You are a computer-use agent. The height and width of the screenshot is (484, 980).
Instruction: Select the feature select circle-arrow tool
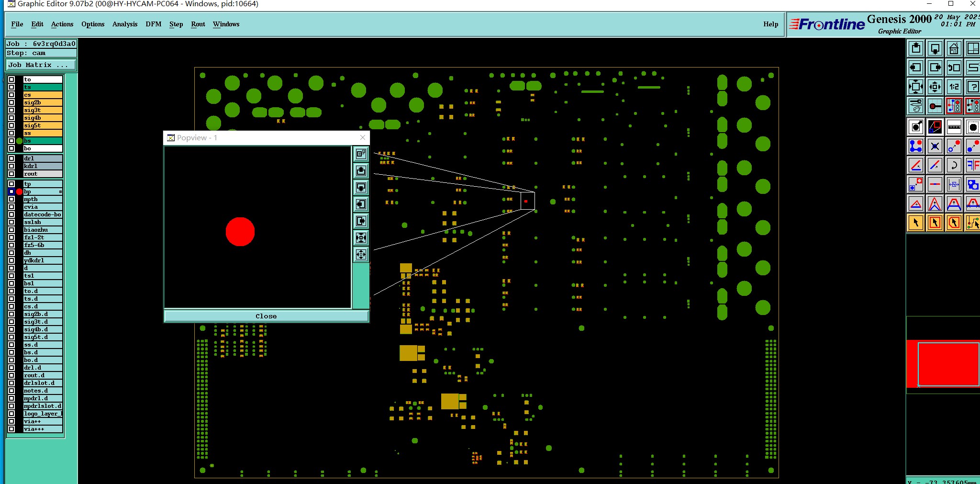point(916,127)
